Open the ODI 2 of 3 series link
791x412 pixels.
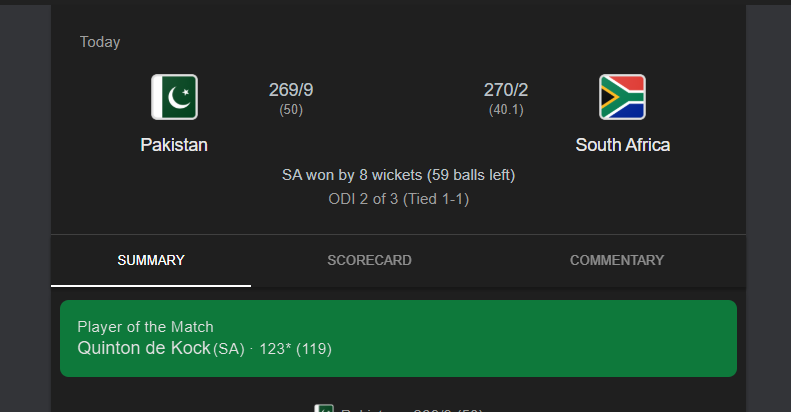(398, 199)
